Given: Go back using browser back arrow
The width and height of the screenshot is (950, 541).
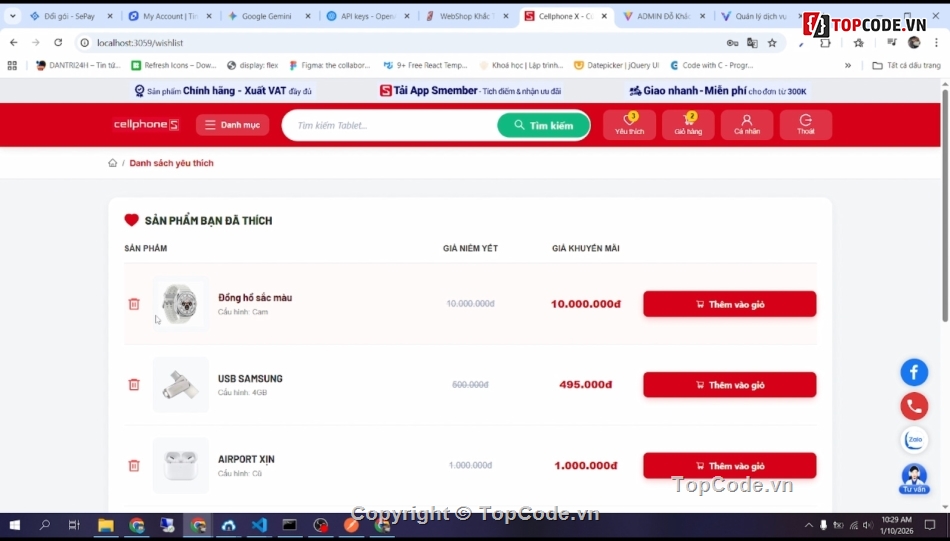Looking at the screenshot, I should point(14,42).
